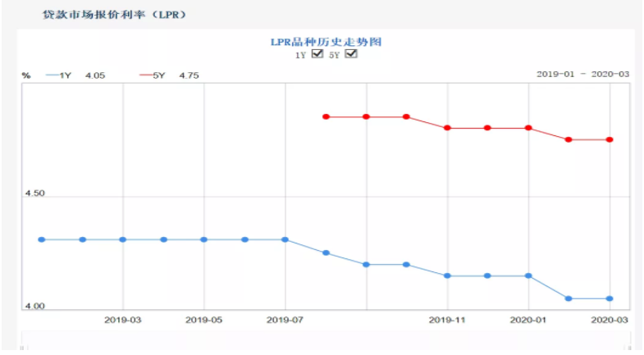The height and width of the screenshot is (355, 644).
Task: Select the blue 1Y point on 2019-07 gridline
Action: click(x=285, y=239)
